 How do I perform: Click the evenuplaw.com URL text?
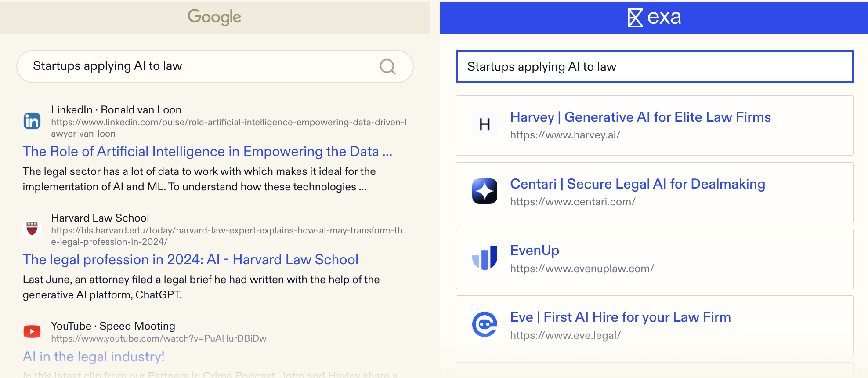click(x=582, y=269)
